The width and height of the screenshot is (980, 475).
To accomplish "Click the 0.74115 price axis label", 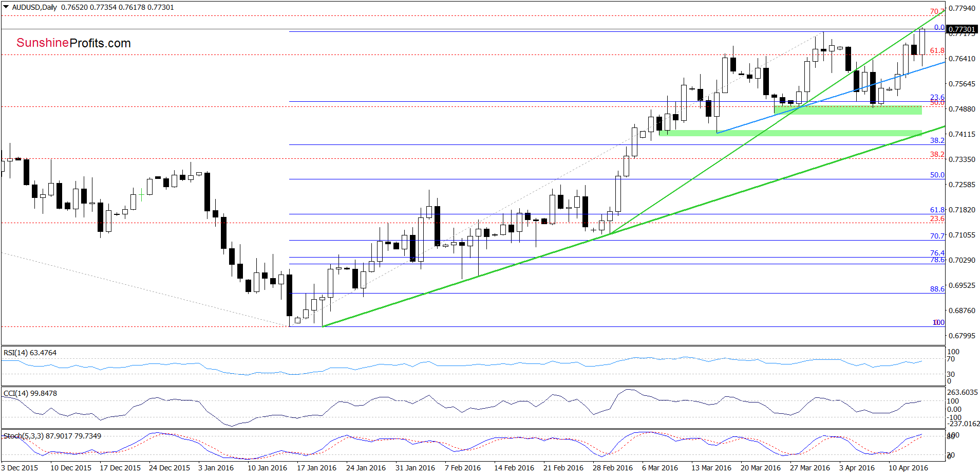I will point(962,134).
